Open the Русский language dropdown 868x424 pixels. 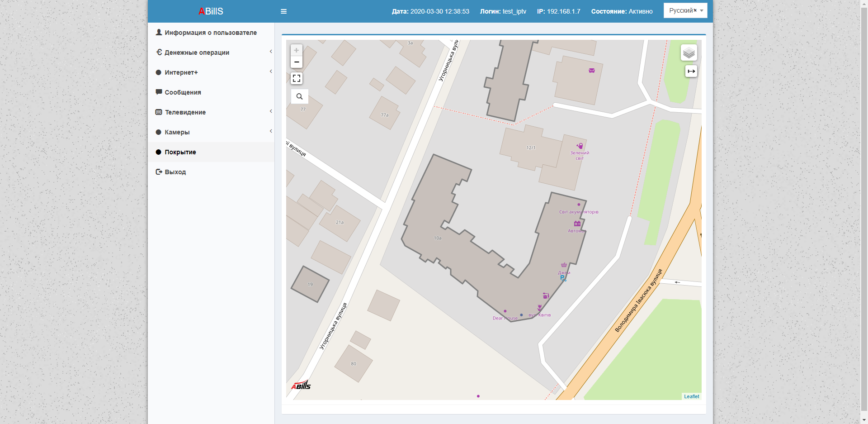pyautogui.click(x=685, y=10)
